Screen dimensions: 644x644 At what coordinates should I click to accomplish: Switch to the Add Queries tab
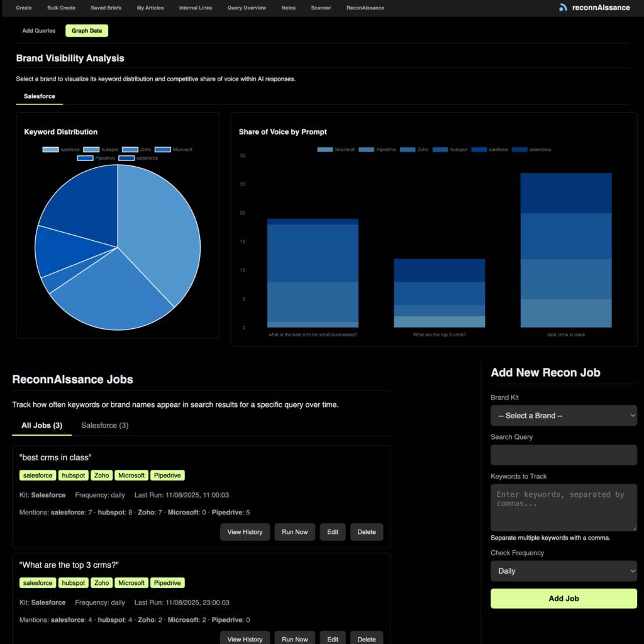coord(38,31)
